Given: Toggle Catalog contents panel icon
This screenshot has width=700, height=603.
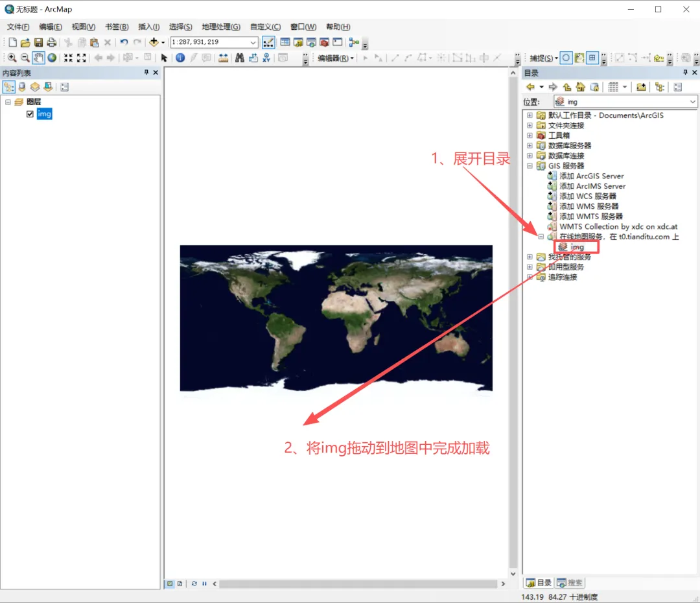Looking at the screenshot, I should (x=660, y=87).
